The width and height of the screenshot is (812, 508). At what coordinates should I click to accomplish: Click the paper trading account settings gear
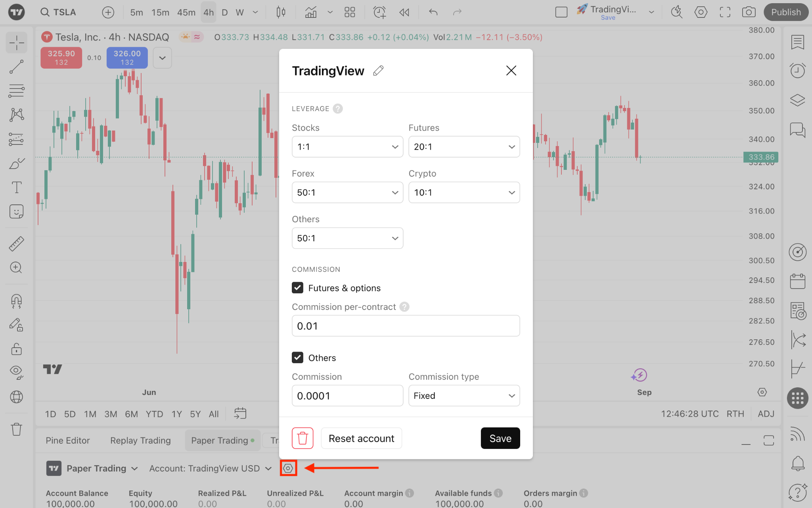(x=288, y=468)
